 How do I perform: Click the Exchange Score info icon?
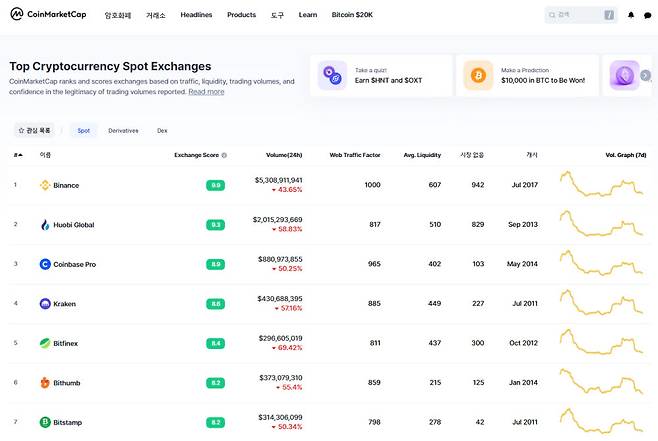[224, 155]
